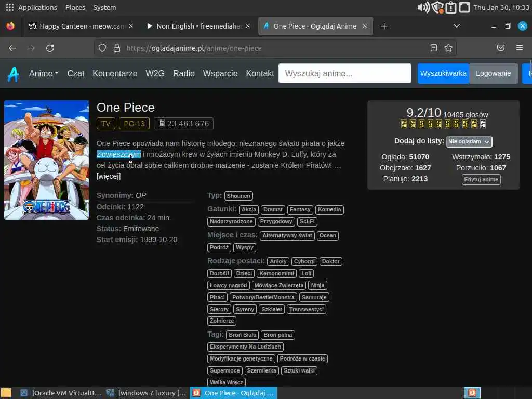Click the TV format badge
532x399 pixels.
pyautogui.click(x=106, y=124)
